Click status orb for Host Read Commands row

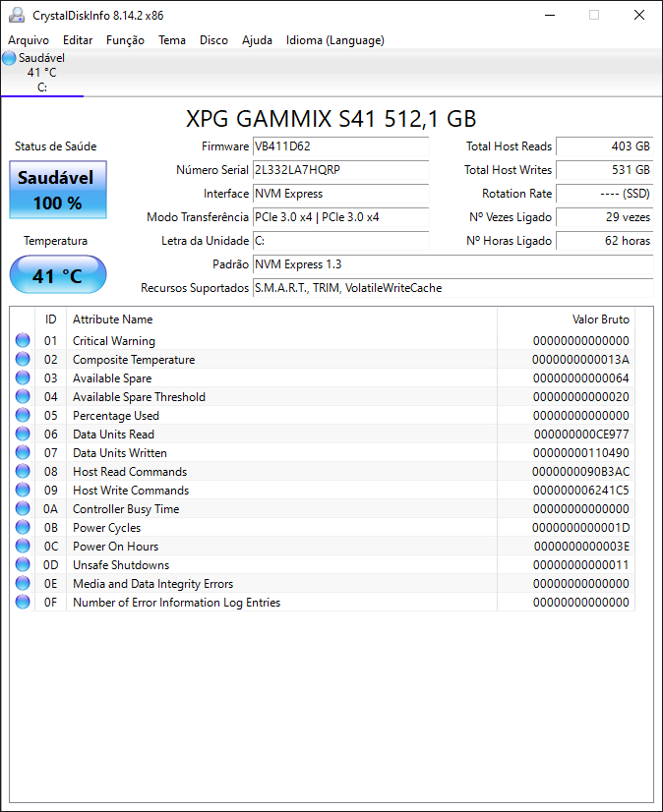(x=23, y=471)
